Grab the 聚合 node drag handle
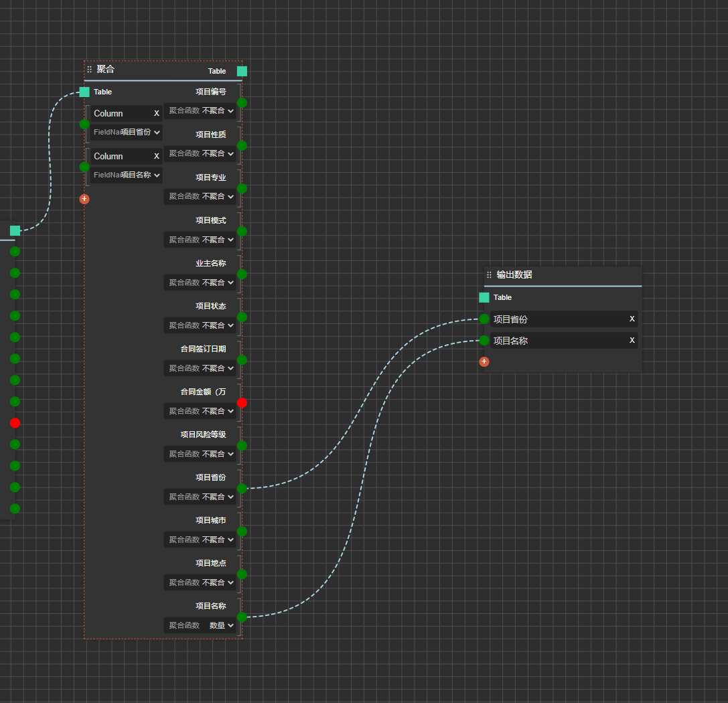 [89, 70]
